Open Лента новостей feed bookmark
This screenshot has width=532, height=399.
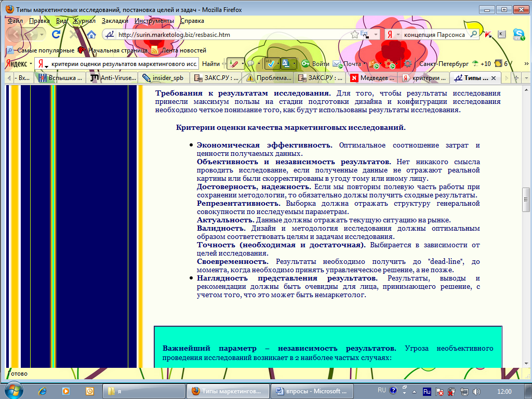tap(179, 50)
